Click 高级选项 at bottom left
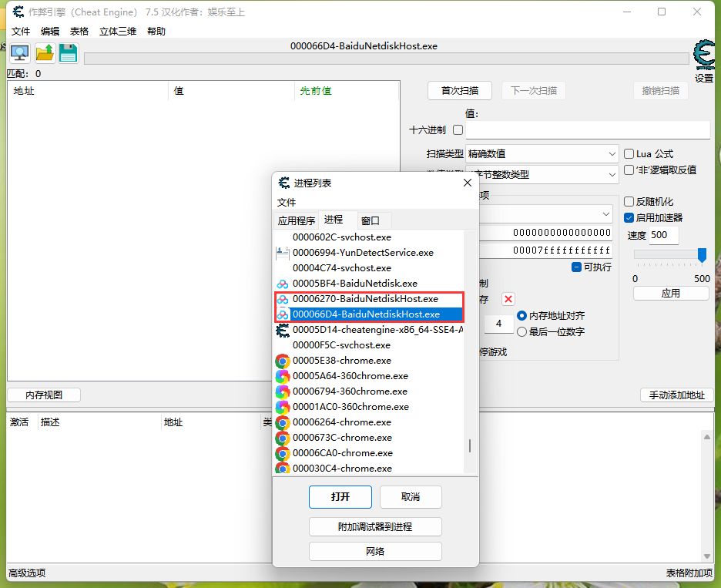 [27, 573]
